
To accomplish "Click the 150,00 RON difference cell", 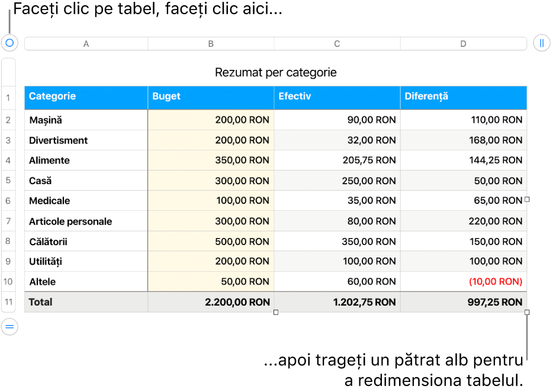I will click(464, 242).
